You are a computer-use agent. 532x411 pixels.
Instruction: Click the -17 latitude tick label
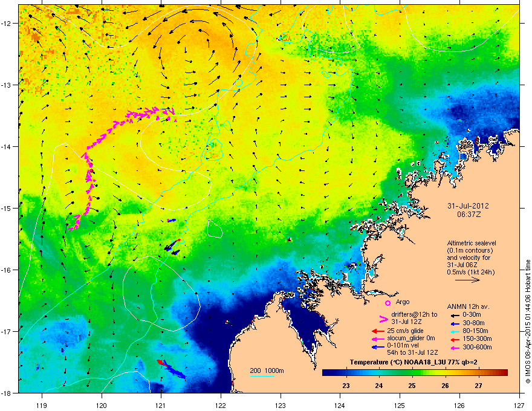pyautogui.click(x=7, y=331)
